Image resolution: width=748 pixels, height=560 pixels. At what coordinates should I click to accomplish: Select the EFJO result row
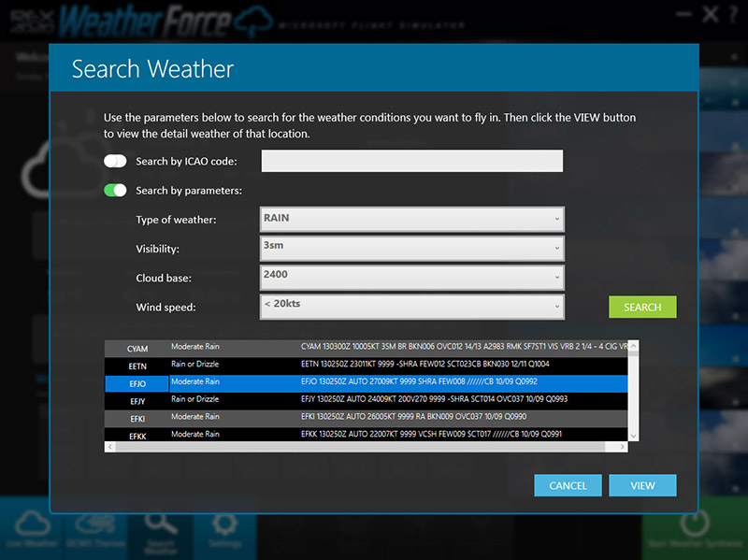pos(366,383)
